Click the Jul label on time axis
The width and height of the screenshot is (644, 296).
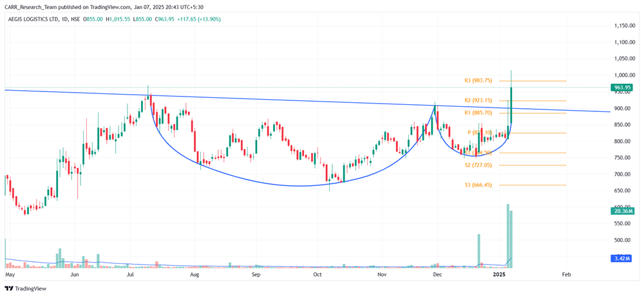coord(131,274)
